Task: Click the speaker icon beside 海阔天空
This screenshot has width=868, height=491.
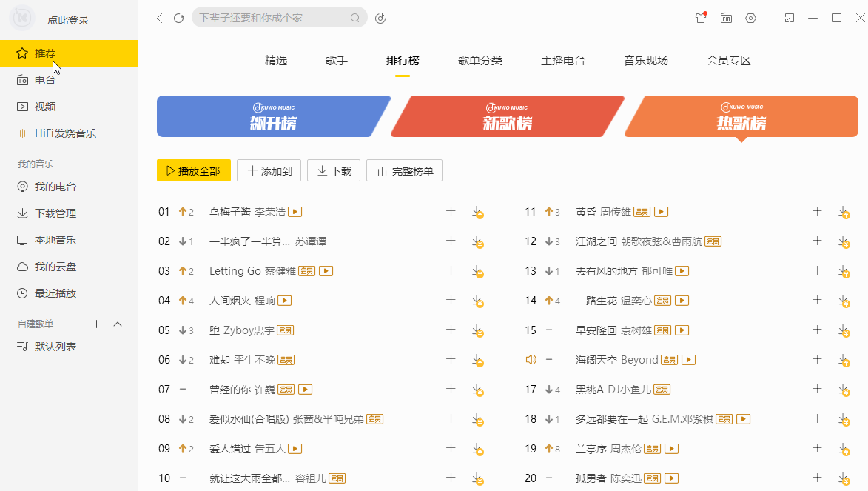Action: click(531, 359)
